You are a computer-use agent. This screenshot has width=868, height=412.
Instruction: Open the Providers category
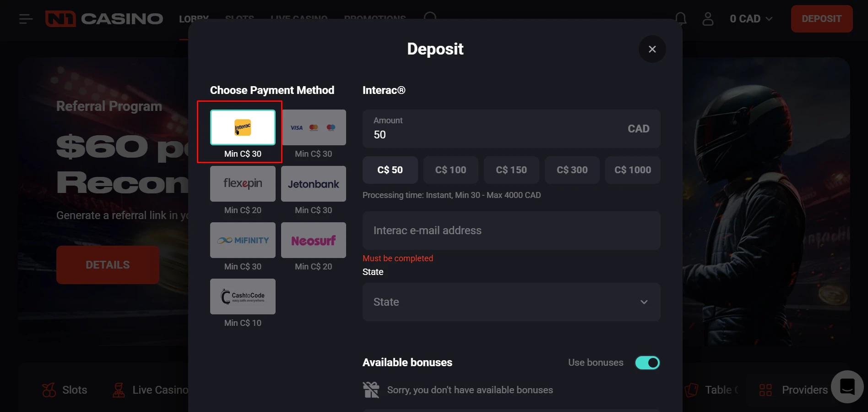793,390
